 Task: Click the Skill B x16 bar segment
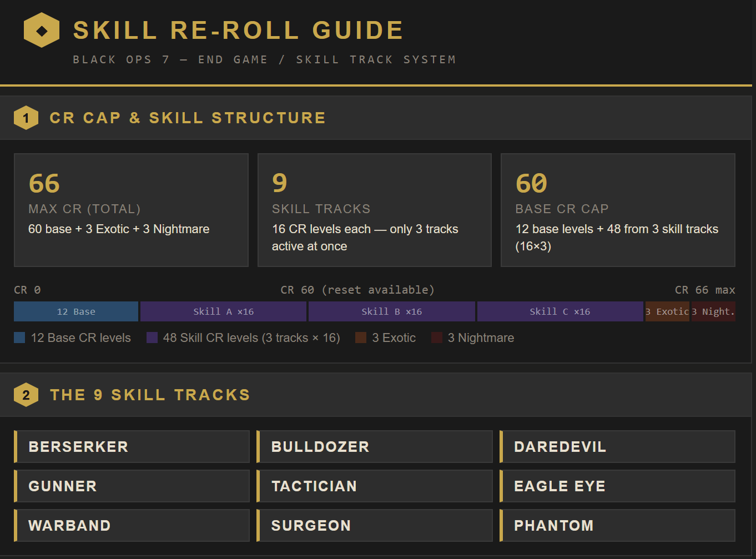tap(392, 311)
